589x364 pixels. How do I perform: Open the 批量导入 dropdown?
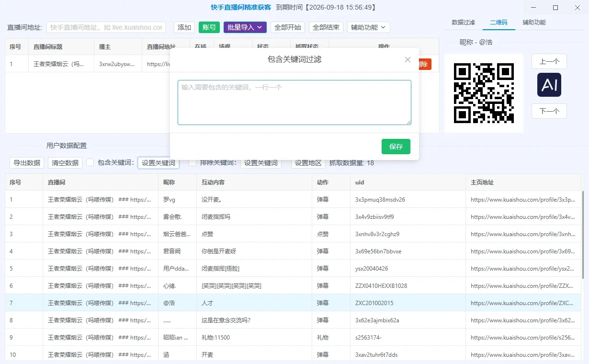click(245, 27)
